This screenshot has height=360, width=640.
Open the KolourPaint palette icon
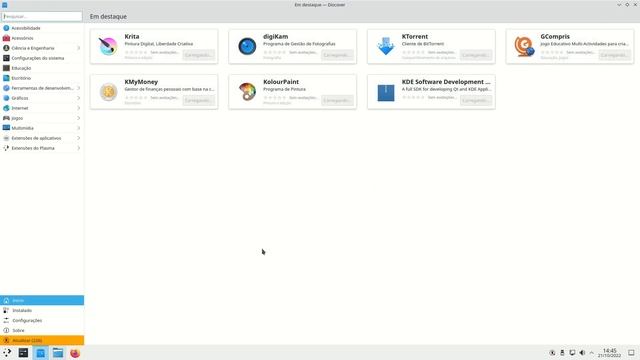247,91
